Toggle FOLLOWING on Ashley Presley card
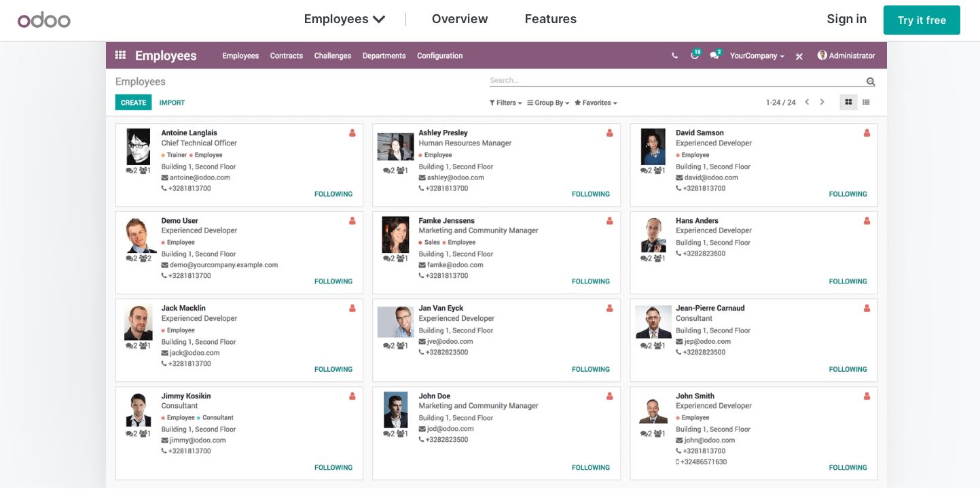This screenshot has width=980, height=503. pyautogui.click(x=591, y=194)
